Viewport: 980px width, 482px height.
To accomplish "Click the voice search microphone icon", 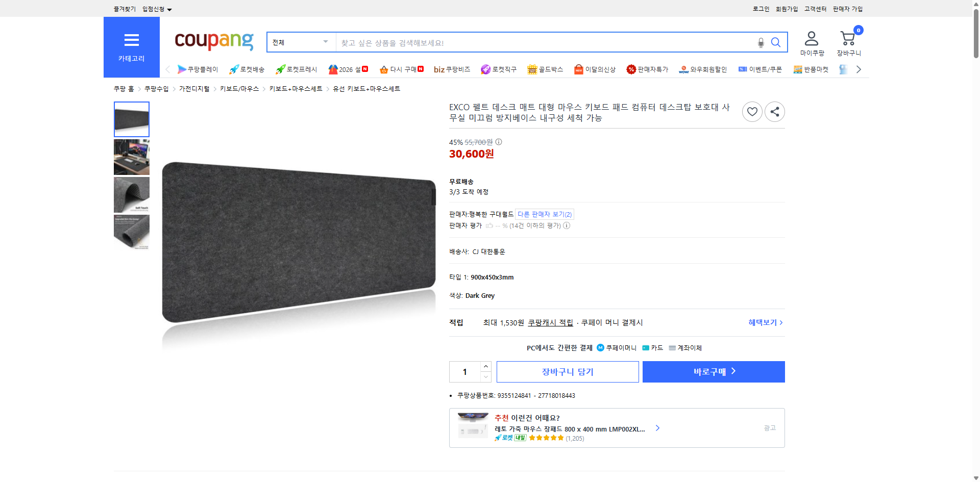I will click(x=760, y=42).
